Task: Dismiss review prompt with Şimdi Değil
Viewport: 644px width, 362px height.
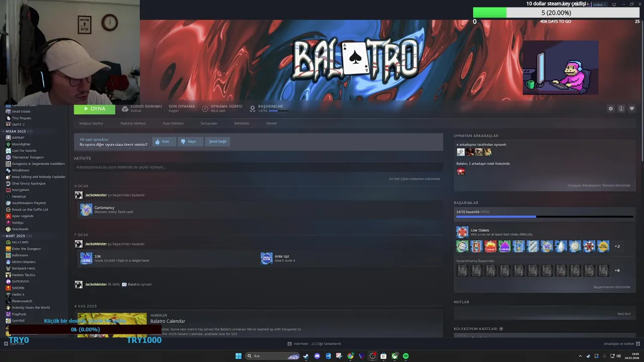Action: [217, 142]
